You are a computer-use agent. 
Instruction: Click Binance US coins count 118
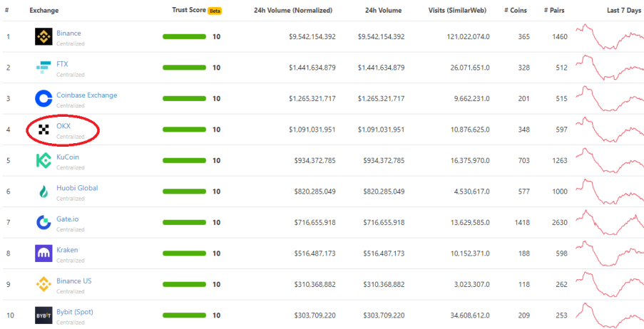pyautogui.click(x=523, y=285)
